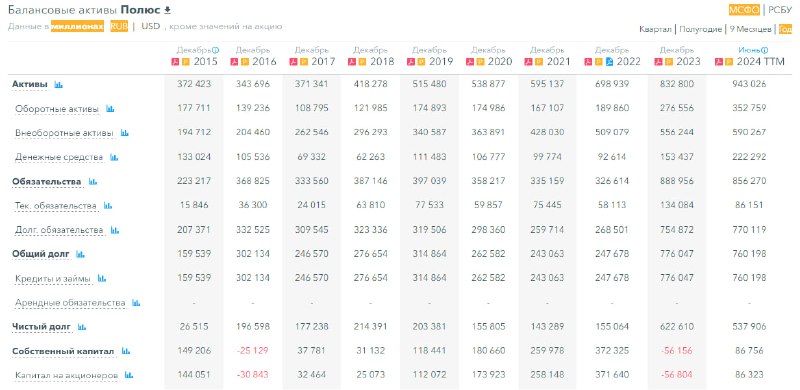Open the 2015 PDF report icon
Image resolution: width=800 pixels, height=390 pixels.
(x=175, y=62)
